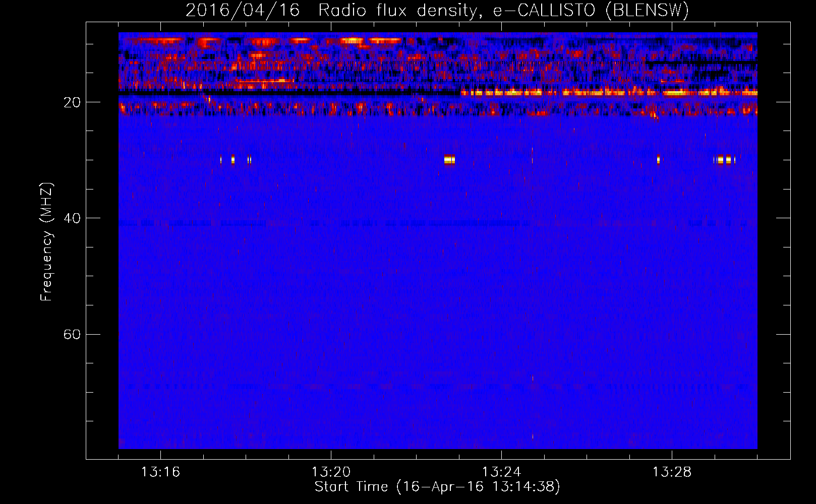This screenshot has height=504, width=816.
Task: Click the 'Start Time (16-Apr-16 13:14:38)' axis label
Action: coord(437,487)
